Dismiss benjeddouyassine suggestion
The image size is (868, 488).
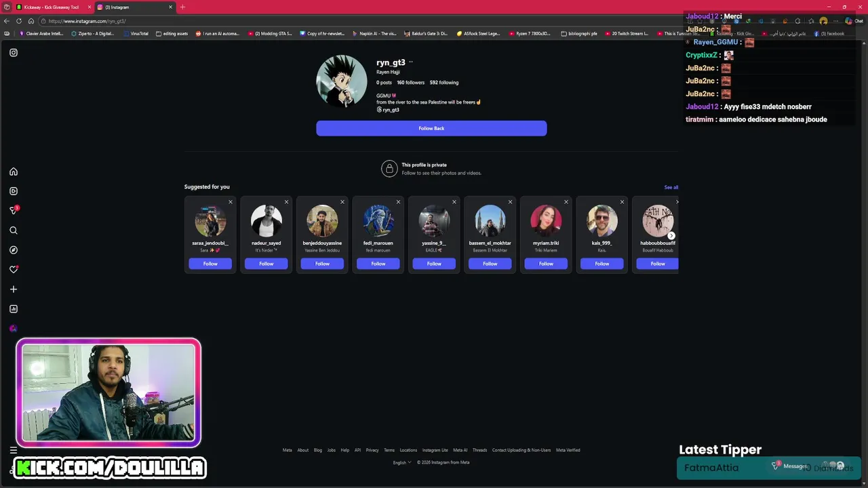tap(342, 202)
